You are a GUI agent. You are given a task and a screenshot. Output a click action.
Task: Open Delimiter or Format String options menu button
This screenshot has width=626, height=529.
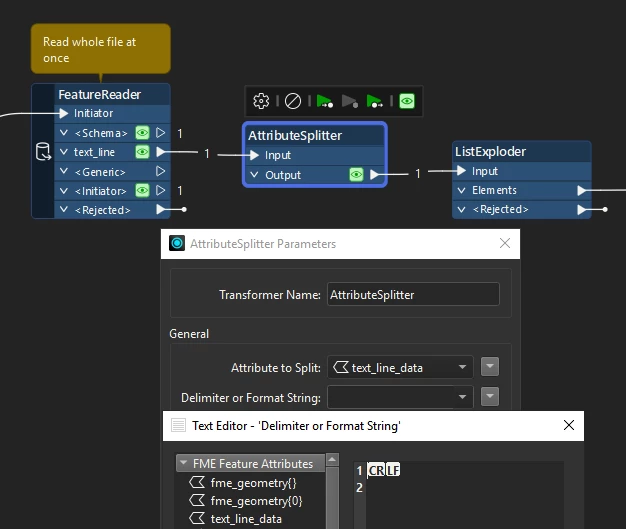click(x=490, y=396)
